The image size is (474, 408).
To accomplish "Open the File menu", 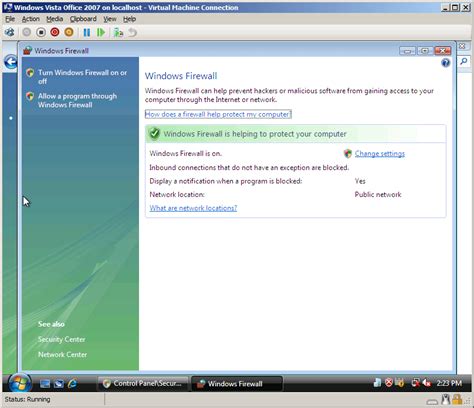I will click(x=10, y=19).
